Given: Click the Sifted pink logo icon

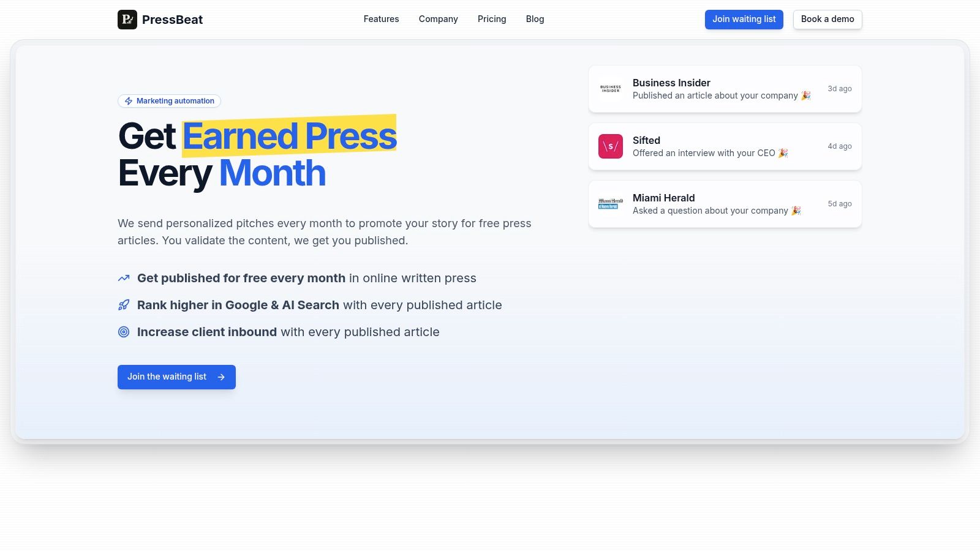Looking at the screenshot, I should point(610,146).
